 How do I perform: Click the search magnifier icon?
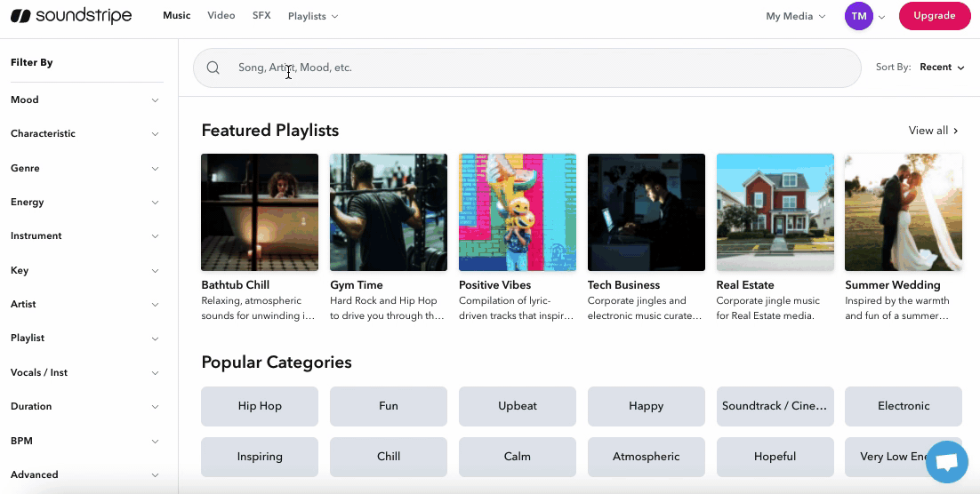point(213,68)
